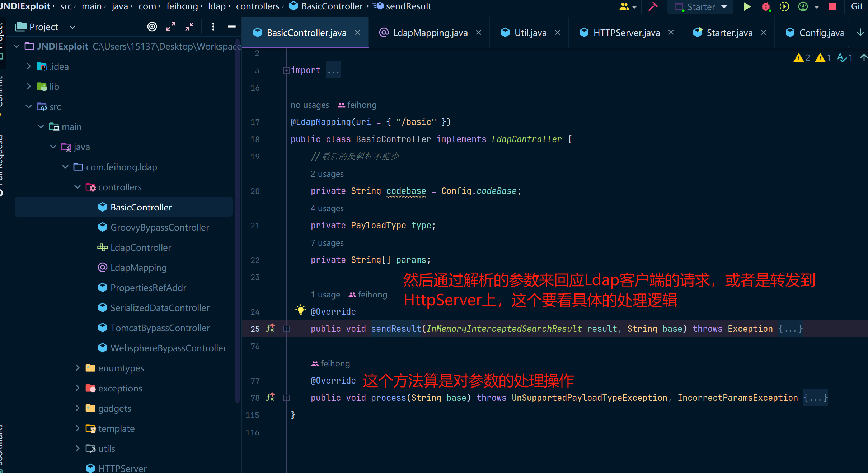Click the Run green play button
868x473 pixels.
tap(747, 7)
